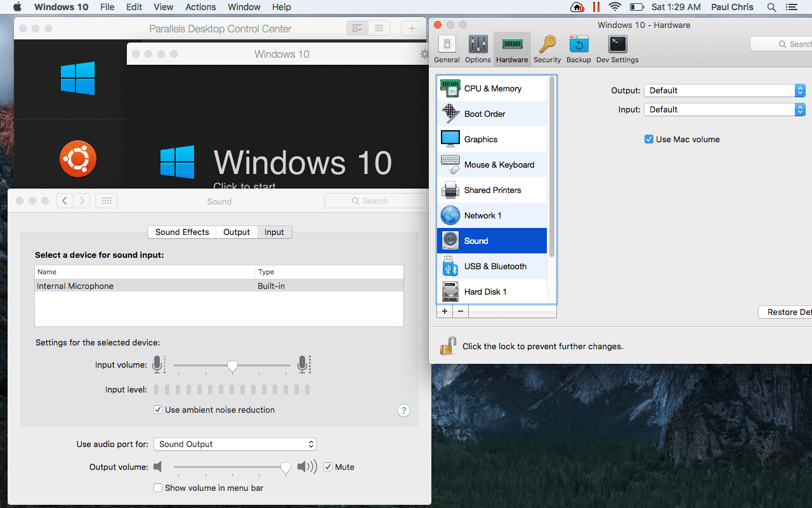Viewport: 812px width, 508px height.
Task: Select Mouse & Keyboard in hardware list
Action: tap(492, 164)
